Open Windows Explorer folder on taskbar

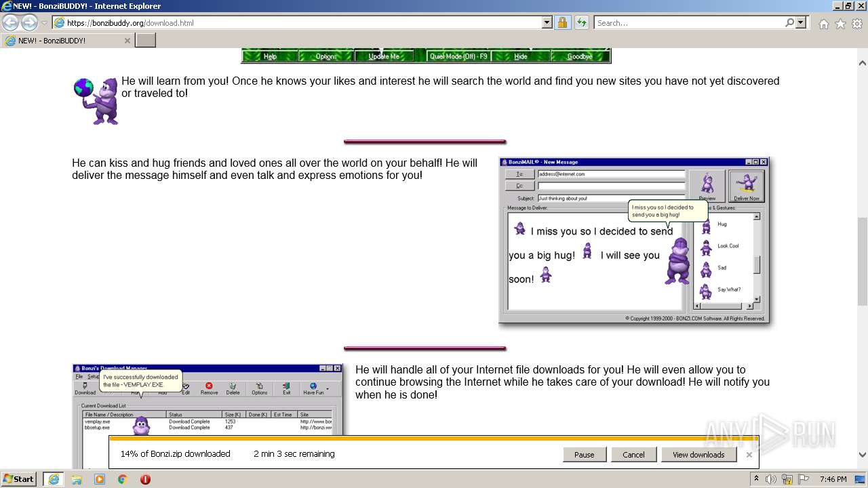[77, 479]
